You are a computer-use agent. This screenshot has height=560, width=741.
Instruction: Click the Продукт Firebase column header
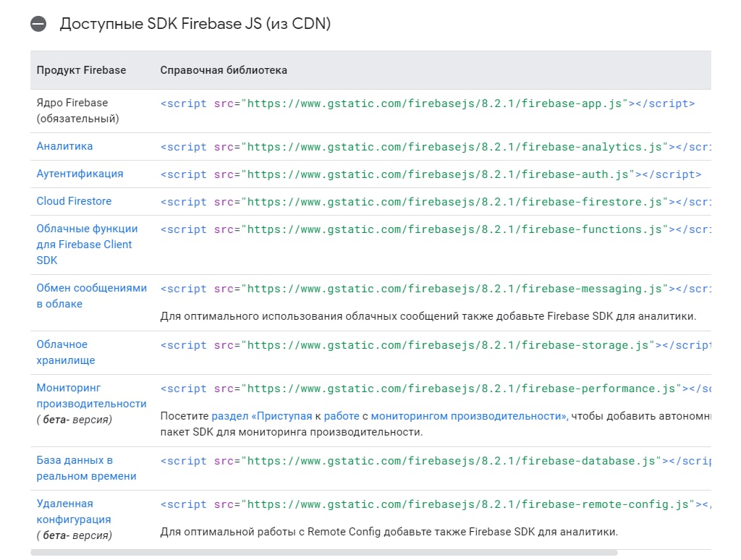(81, 70)
